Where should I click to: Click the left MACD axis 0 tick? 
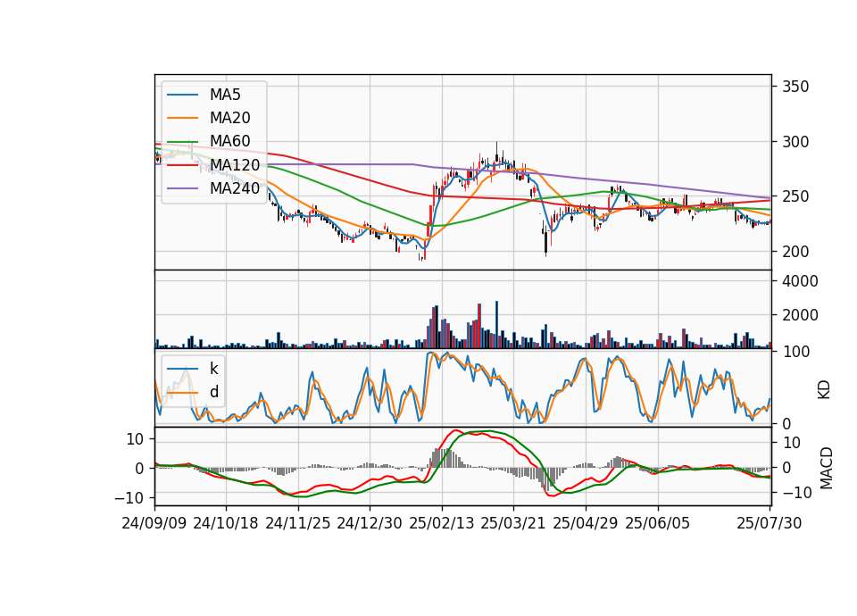pyautogui.click(x=139, y=469)
